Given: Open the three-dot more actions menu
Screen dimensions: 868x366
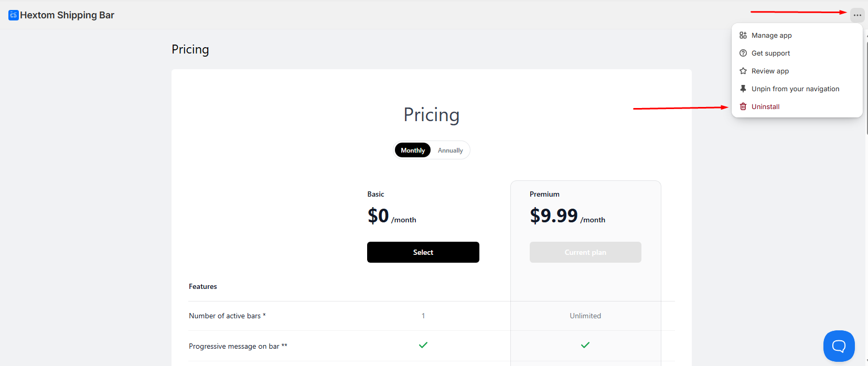Looking at the screenshot, I should pyautogui.click(x=857, y=15).
